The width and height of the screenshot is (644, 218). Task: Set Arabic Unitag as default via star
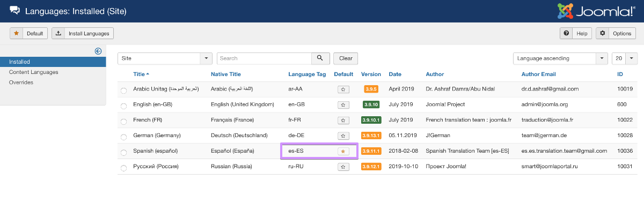tap(343, 89)
